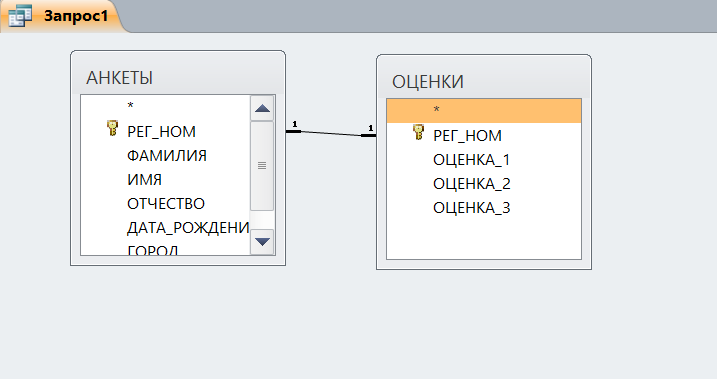Select the ГОРОД field in АНКЕТЫ
The height and width of the screenshot is (379, 717).
166,249
